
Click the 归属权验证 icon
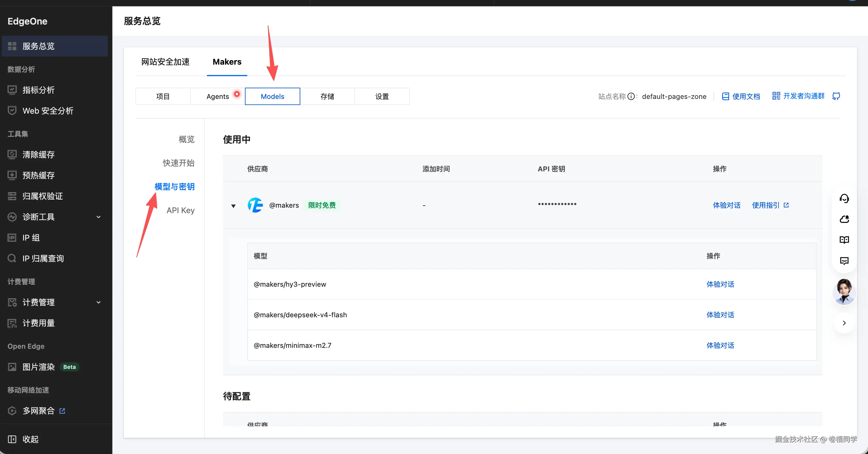[x=12, y=196]
